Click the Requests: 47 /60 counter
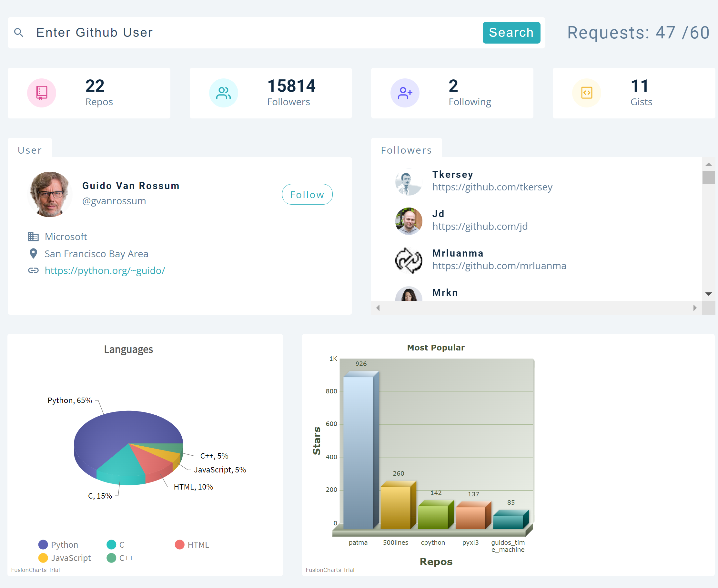The width and height of the screenshot is (718, 588). [638, 33]
